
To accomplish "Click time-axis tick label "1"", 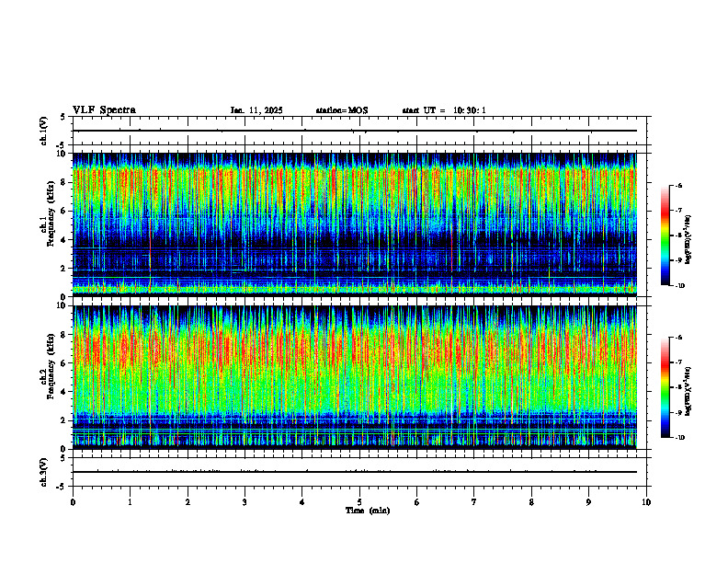I will (x=130, y=502).
